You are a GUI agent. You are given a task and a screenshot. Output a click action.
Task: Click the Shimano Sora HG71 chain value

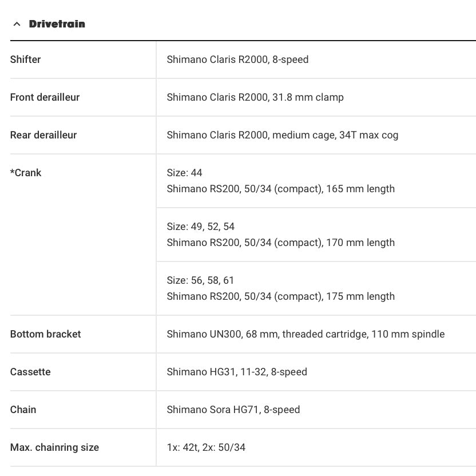click(233, 410)
